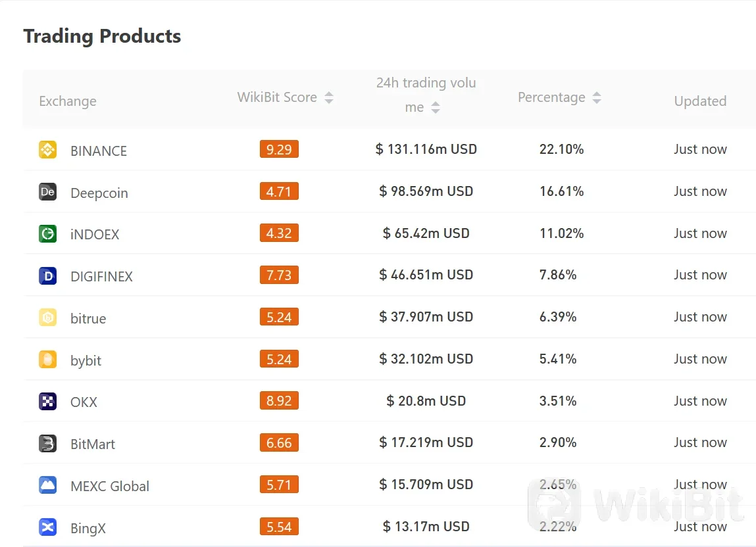Viewport: 756px width, 547px height.
Task: Open the BINANCE exchange name link
Action: point(99,151)
